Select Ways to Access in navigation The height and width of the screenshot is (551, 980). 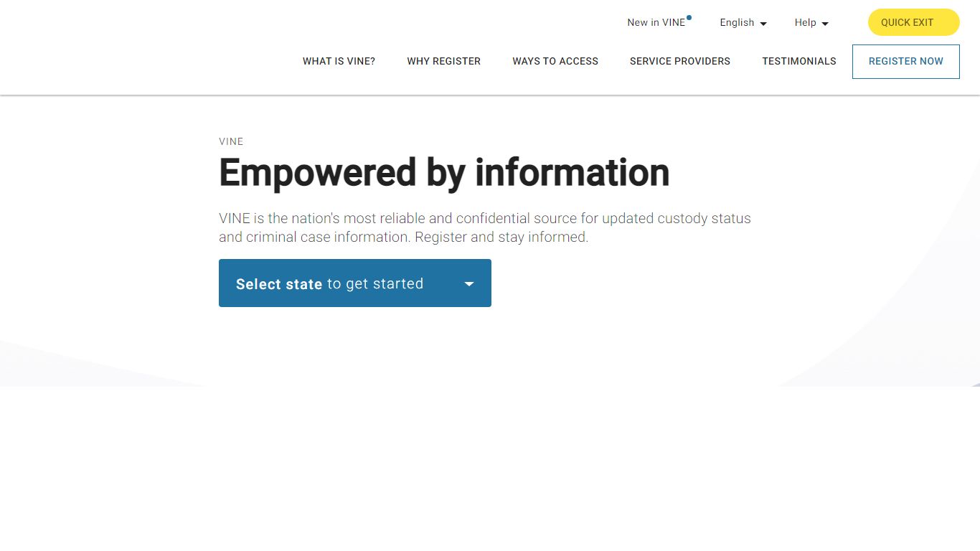555,61
